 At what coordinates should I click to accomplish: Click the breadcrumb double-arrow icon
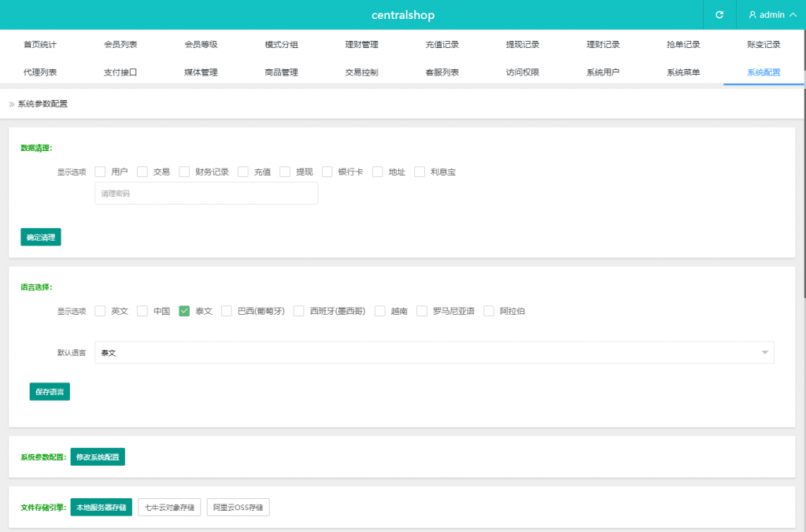12,104
